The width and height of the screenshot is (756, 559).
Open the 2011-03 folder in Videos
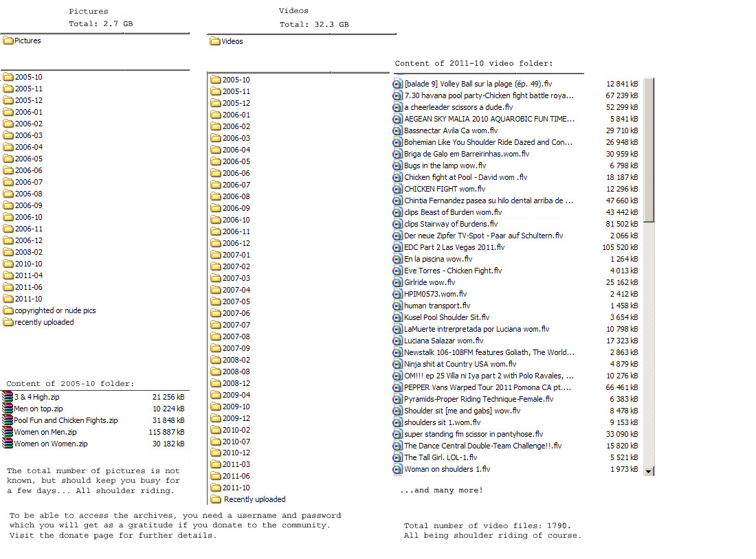point(230,464)
